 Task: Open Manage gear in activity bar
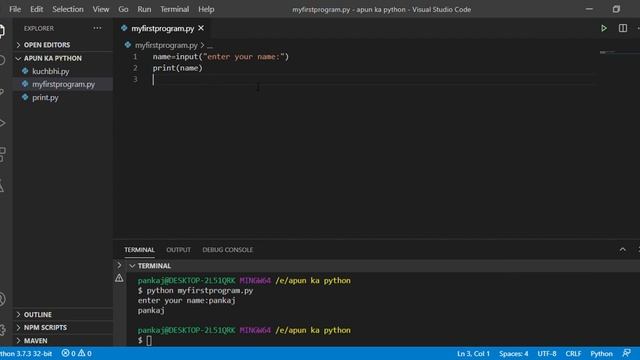click(2, 330)
